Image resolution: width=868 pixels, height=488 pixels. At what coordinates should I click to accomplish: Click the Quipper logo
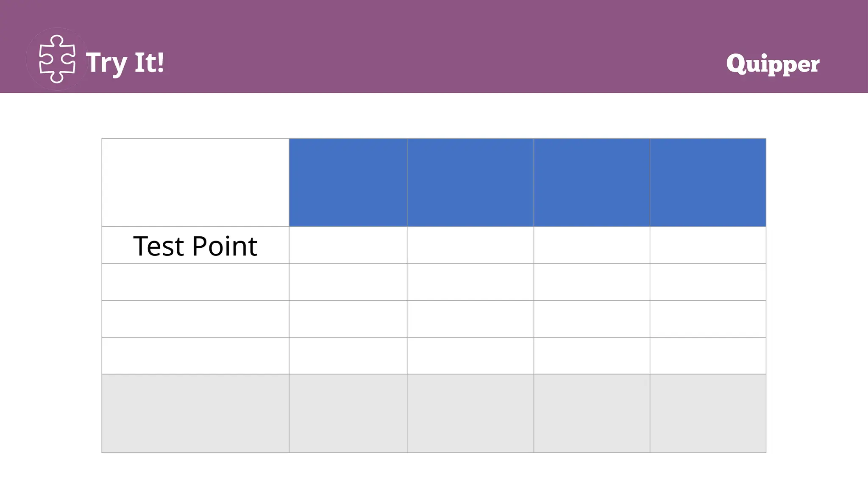point(772,64)
